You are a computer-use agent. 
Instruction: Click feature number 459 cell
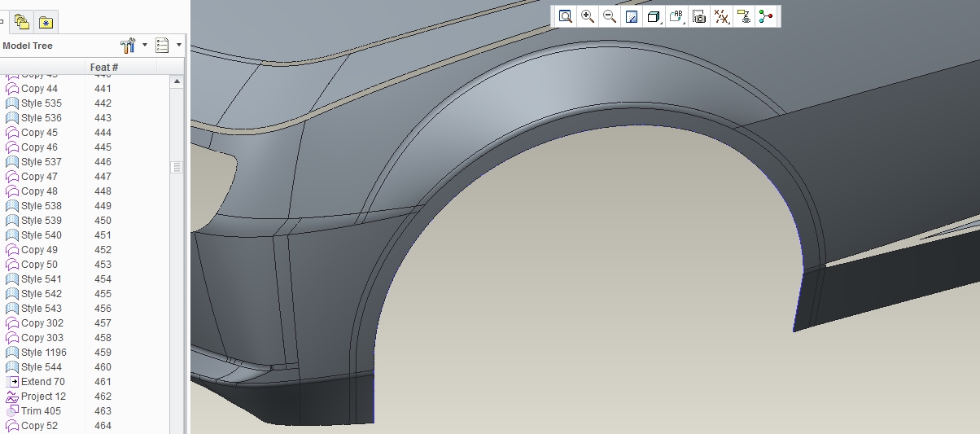(x=103, y=353)
